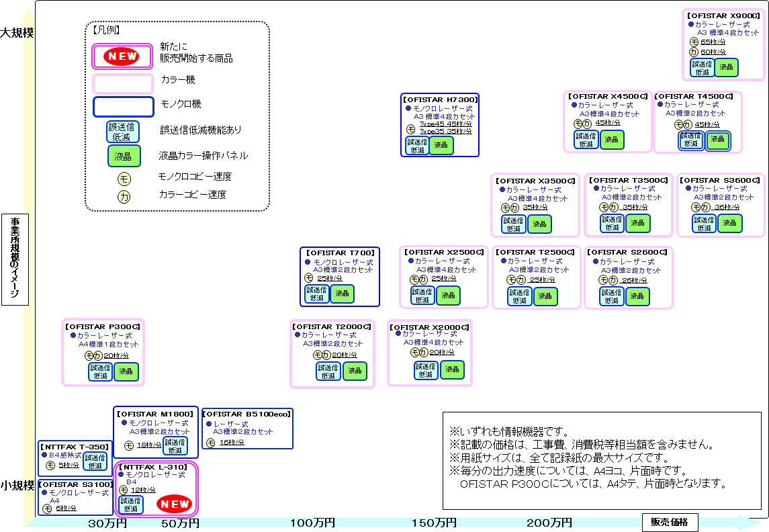Click the 液晶 badge on OFISTAR P300C
Screen dimensions: 769x532
coord(126,371)
